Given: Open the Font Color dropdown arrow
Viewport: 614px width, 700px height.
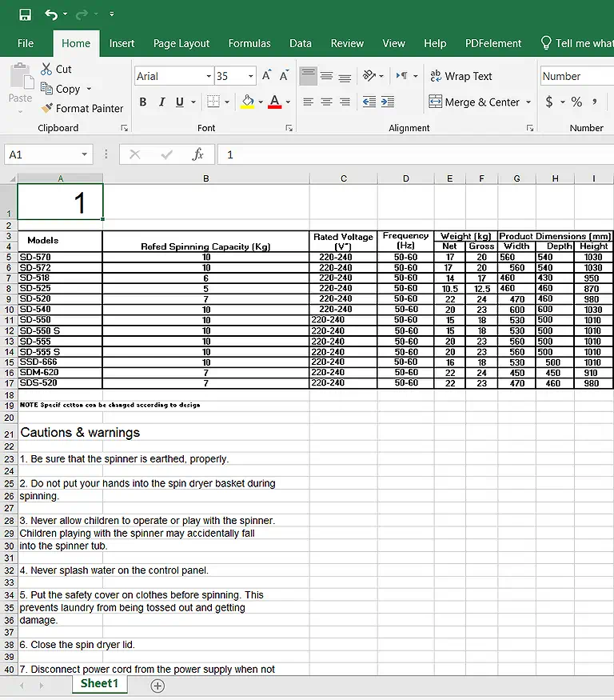Looking at the screenshot, I should pyautogui.click(x=289, y=102).
